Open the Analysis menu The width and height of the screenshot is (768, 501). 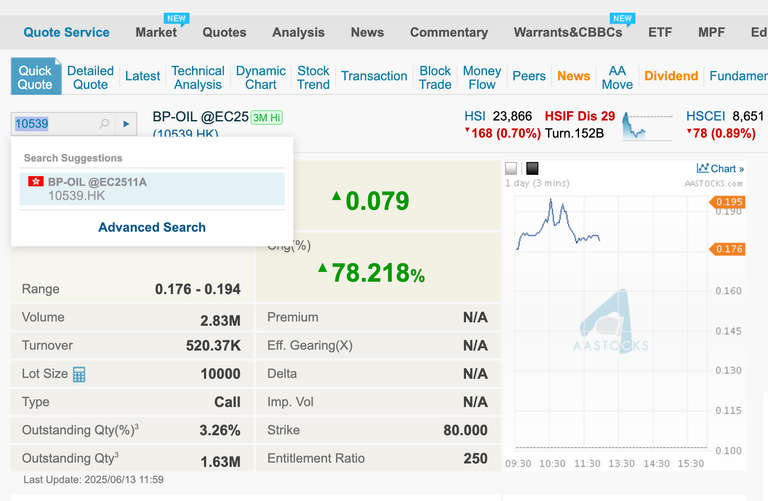pos(298,32)
